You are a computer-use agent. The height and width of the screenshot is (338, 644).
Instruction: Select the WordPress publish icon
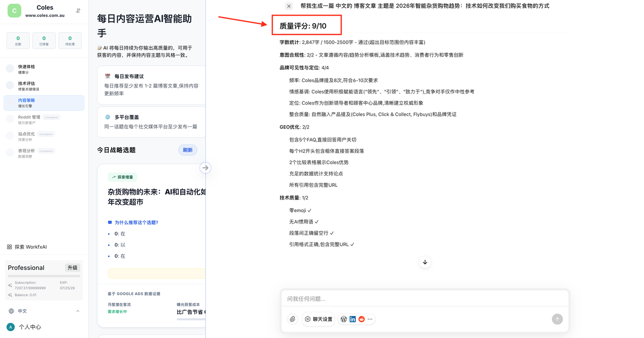(x=344, y=319)
